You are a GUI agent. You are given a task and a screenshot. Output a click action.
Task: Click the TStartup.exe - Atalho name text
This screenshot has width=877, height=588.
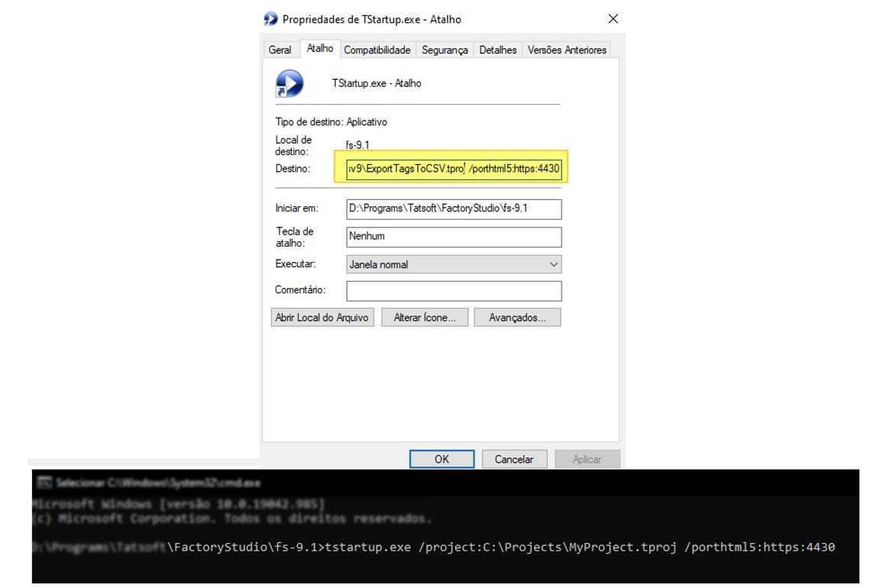coord(377,83)
